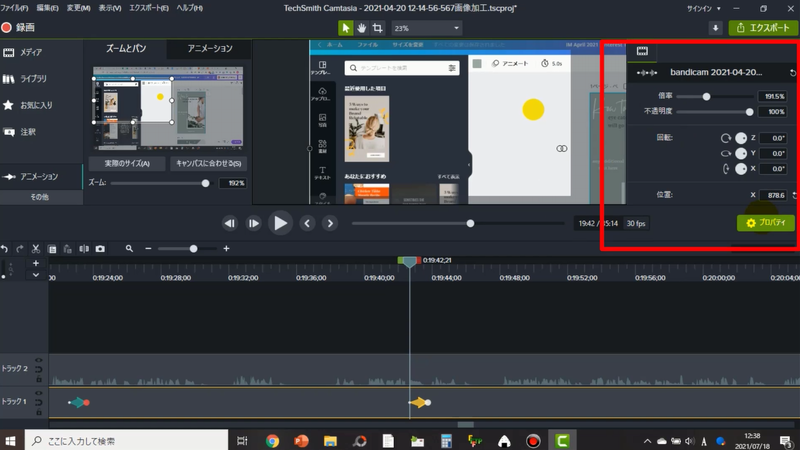Add a new track with plus button
This screenshot has height=450, width=800.
point(36,263)
